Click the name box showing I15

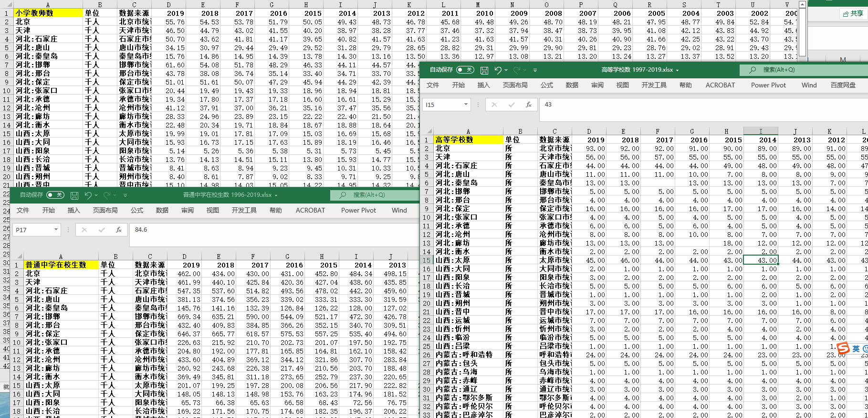(x=442, y=105)
